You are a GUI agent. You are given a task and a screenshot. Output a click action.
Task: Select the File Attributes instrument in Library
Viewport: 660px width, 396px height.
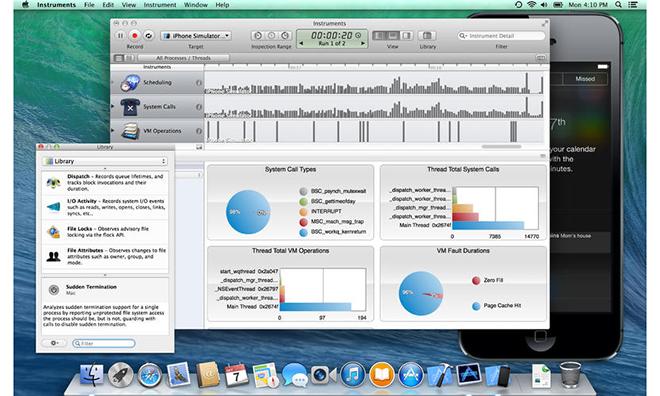point(105,256)
